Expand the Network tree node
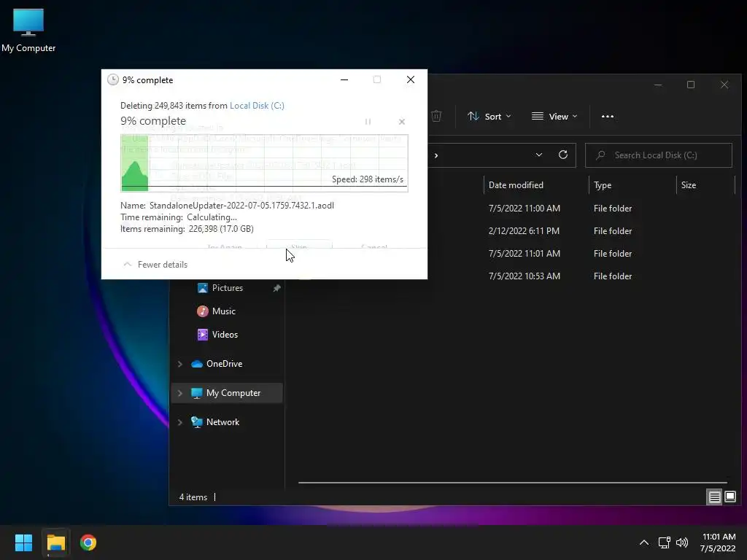This screenshot has height=560, width=747. (180, 422)
